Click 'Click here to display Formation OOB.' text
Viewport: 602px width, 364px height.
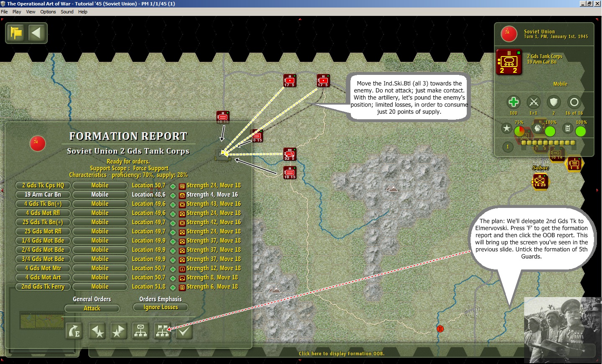[x=342, y=354]
